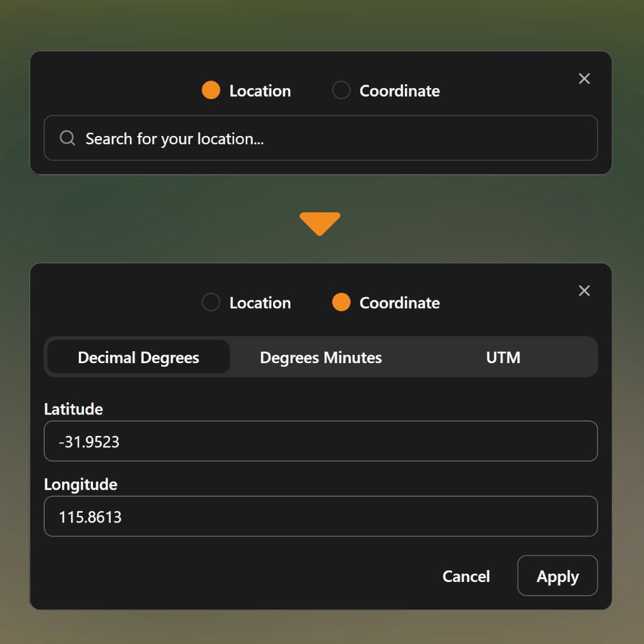
Task: Click the Cancel button
Action: pyautogui.click(x=466, y=576)
